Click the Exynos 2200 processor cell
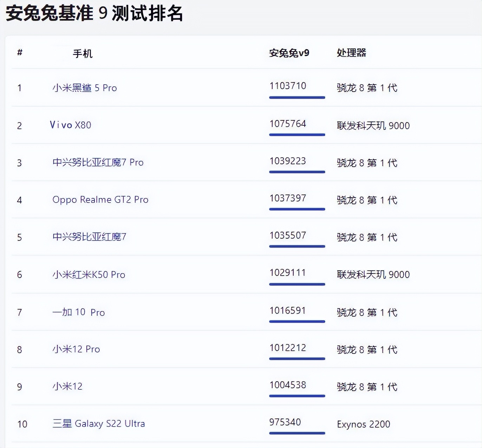The width and height of the screenshot is (482, 448). click(x=364, y=424)
